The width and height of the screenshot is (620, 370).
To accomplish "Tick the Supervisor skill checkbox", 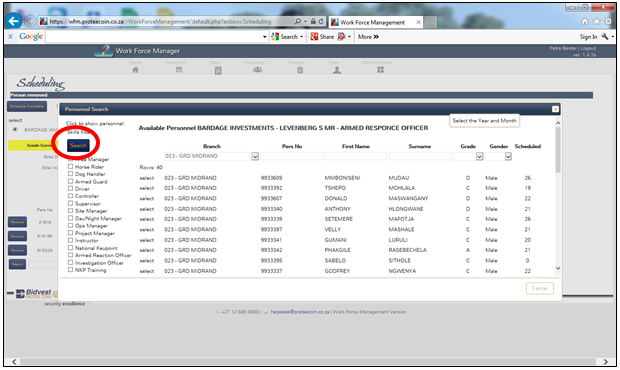I will tap(70, 203).
